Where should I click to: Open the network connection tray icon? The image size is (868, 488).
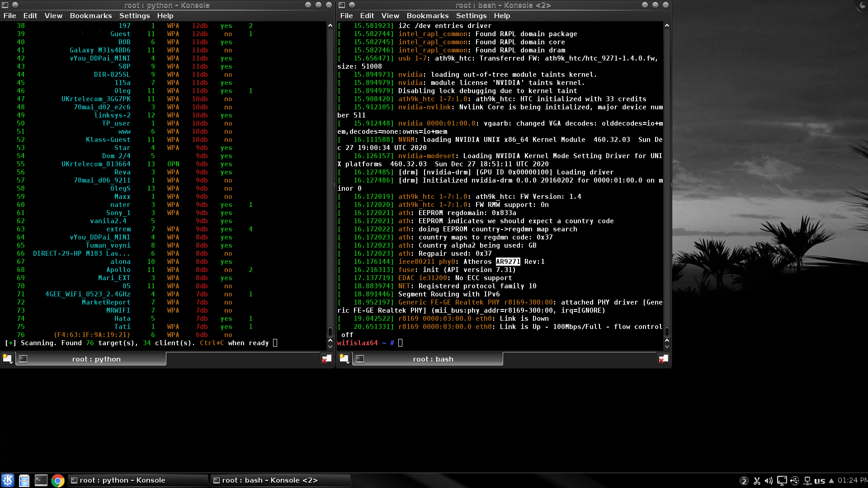coord(807,481)
